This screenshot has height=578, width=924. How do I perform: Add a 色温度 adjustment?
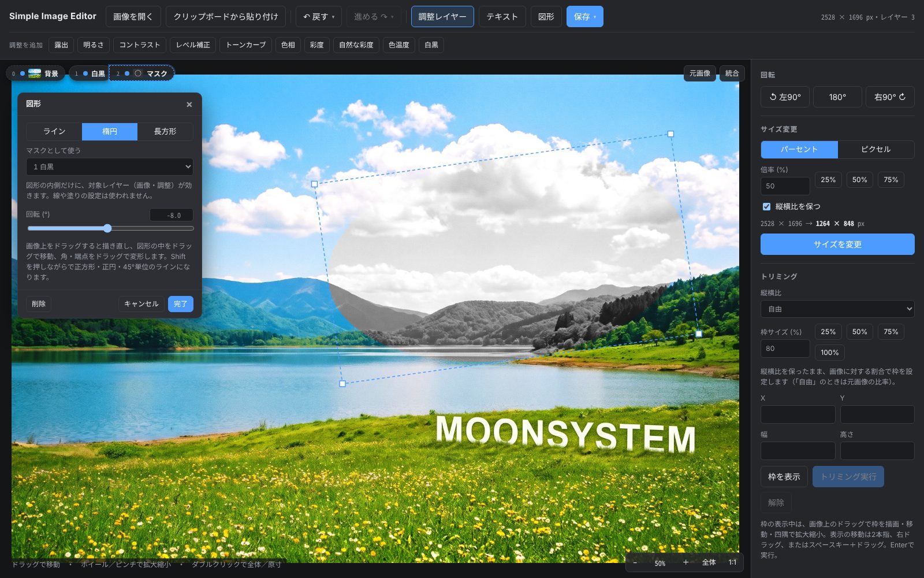click(x=398, y=45)
